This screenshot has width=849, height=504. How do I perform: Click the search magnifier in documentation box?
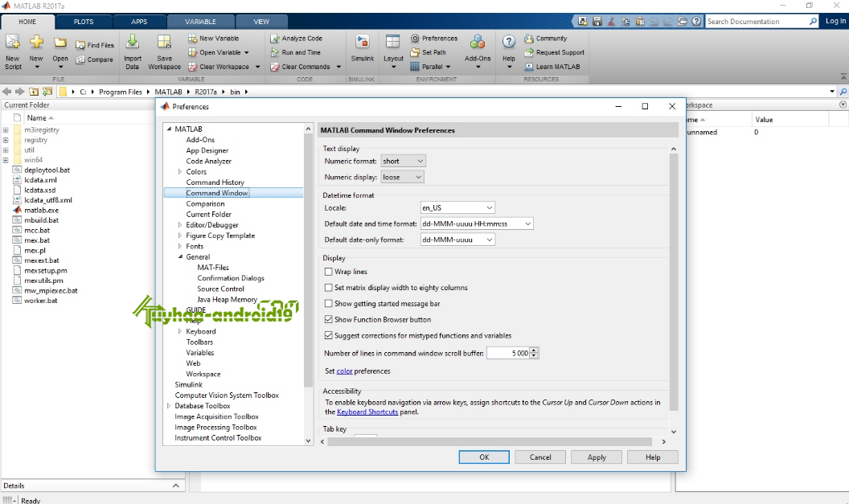813,21
